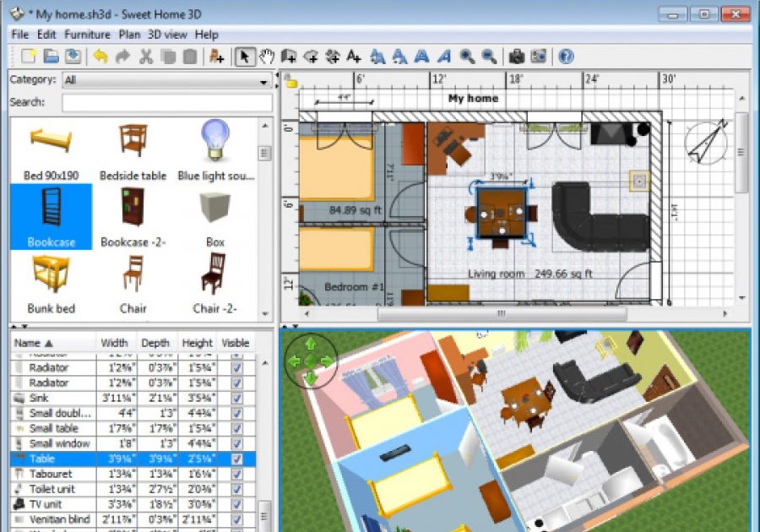The image size is (760, 532).
Task: Choose the Create rooms tool
Action: pyautogui.click(x=311, y=57)
